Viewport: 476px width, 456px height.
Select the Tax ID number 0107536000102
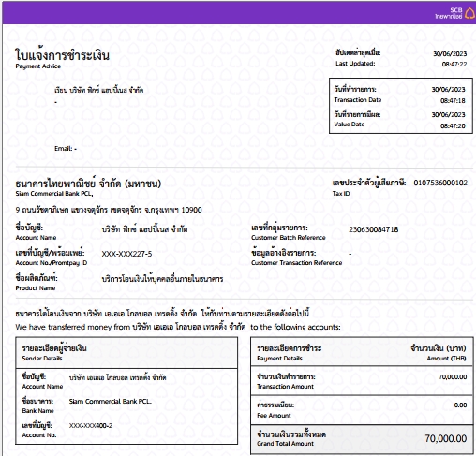point(440,183)
